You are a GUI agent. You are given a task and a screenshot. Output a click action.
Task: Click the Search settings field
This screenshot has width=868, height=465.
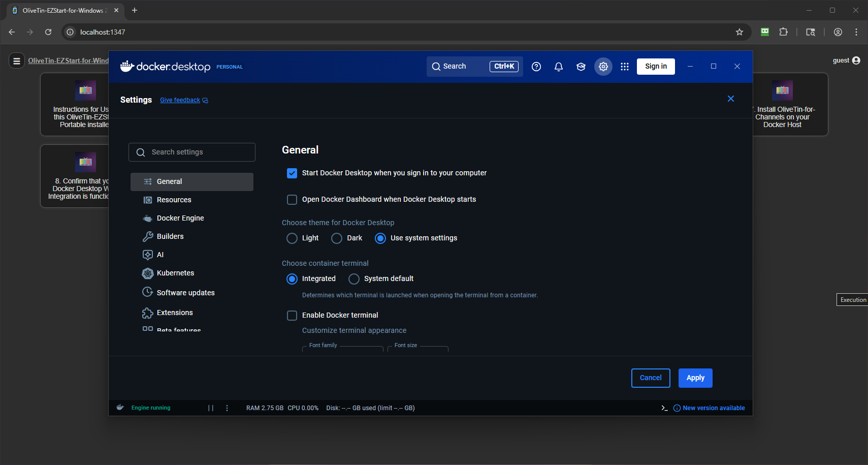[192, 152]
